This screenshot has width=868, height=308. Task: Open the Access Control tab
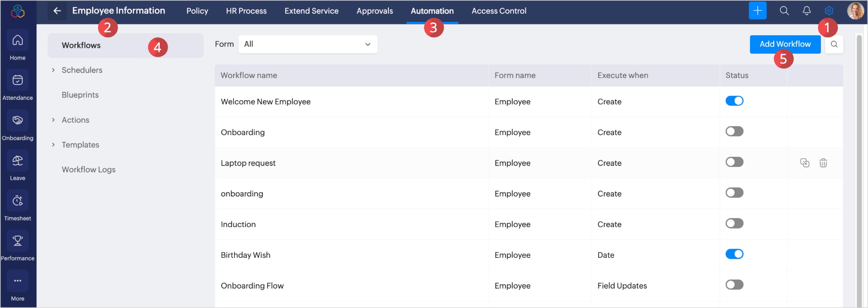point(498,11)
